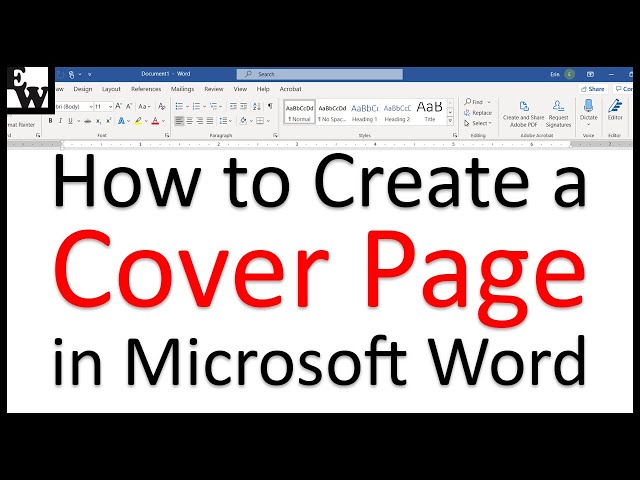Align text right
This screenshot has width=640, height=480.
(x=200, y=121)
